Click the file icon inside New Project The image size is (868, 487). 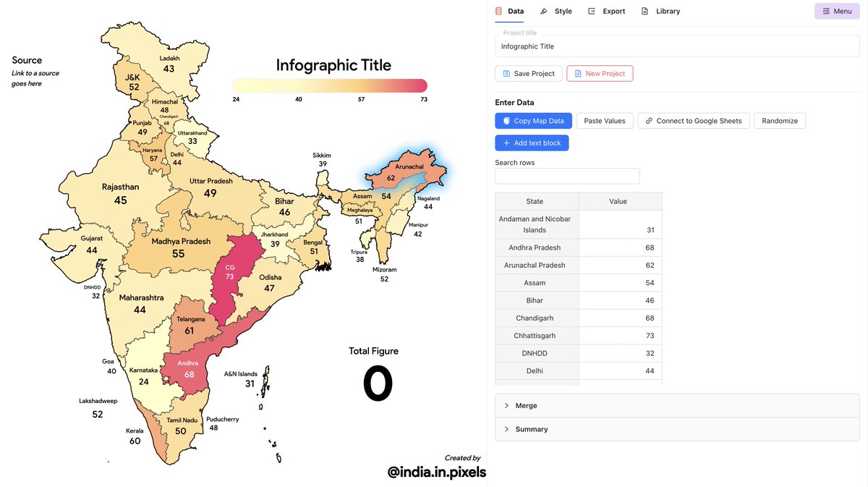[578, 73]
